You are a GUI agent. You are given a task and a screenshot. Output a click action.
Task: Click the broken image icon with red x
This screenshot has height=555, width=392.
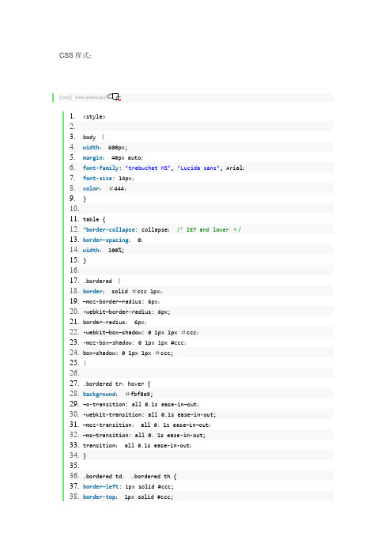click(x=117, y=97)
